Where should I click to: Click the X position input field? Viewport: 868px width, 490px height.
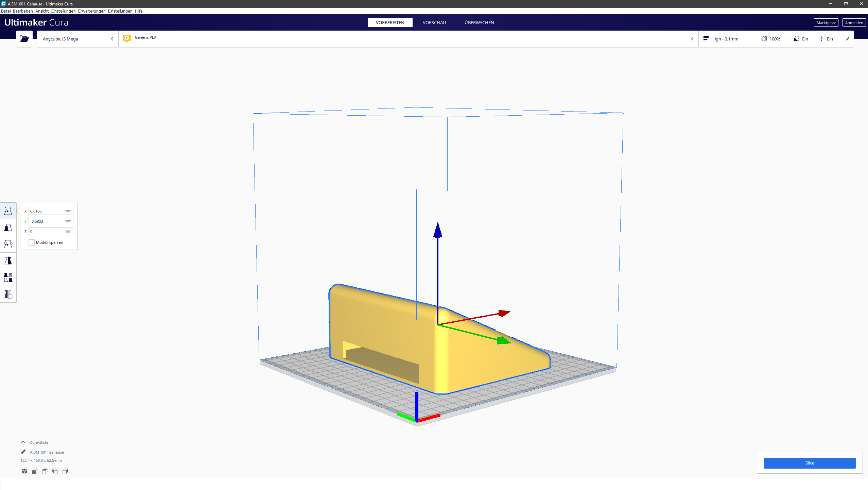tap(51, 211)
